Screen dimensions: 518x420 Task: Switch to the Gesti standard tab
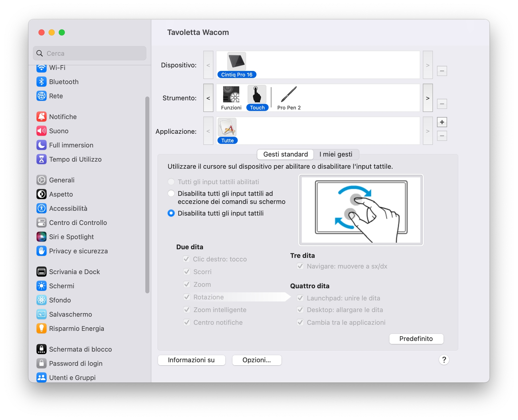[285, 154]
